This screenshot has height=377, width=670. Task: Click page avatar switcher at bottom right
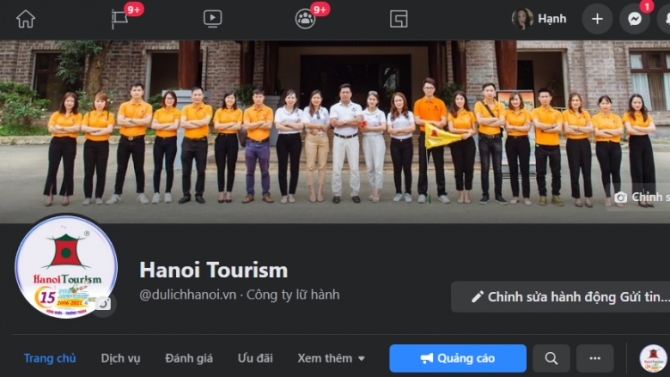click(653, 358)
